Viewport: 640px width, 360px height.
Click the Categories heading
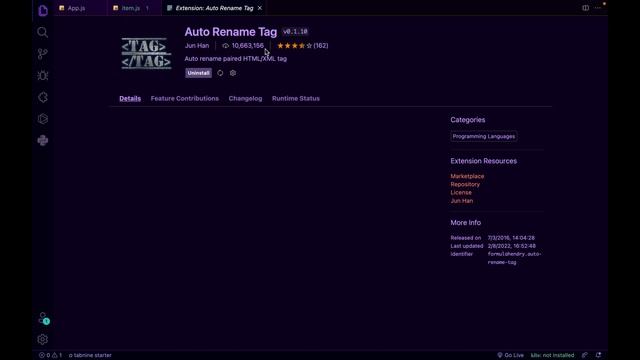[x=468, y=120]
